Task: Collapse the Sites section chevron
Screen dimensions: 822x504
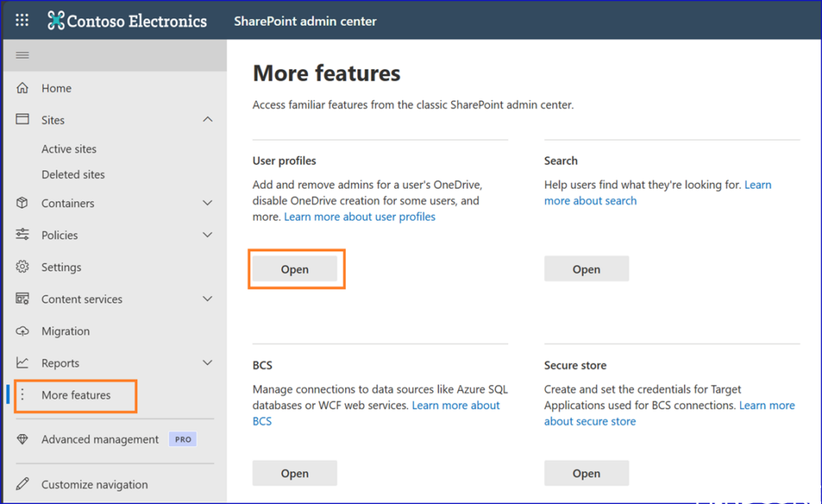Action: (x=207, y=120)
